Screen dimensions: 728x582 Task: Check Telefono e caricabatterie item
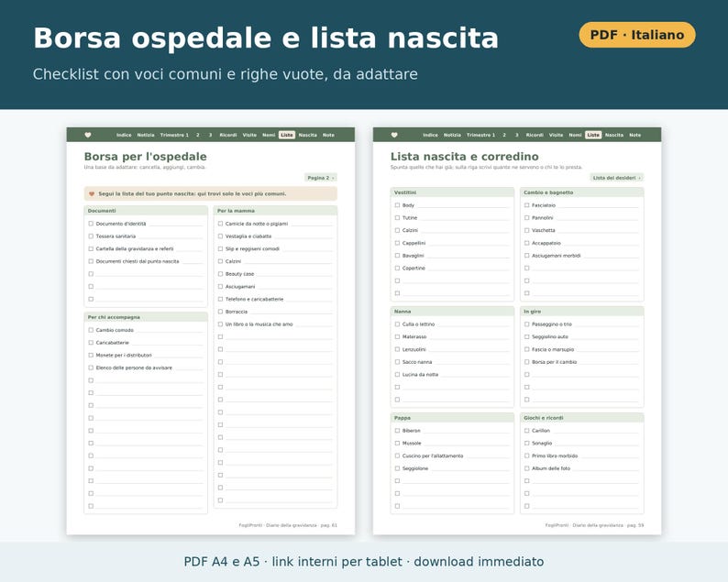click(x=221, y=300)
